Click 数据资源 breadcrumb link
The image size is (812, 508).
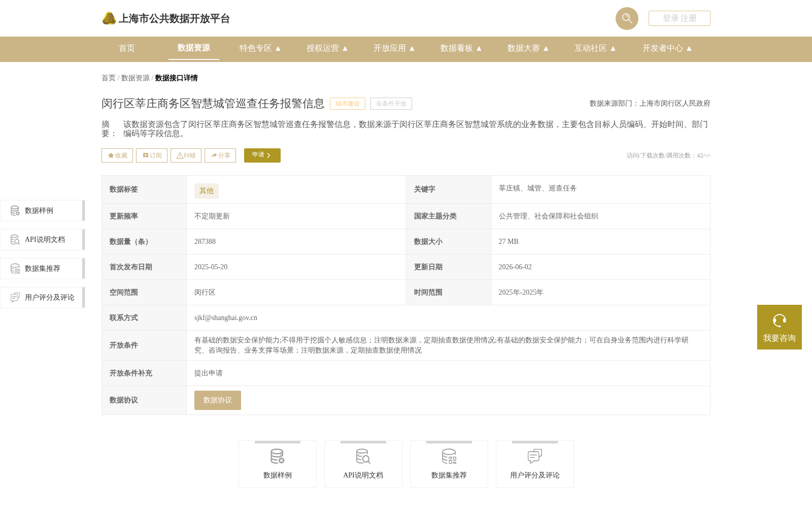pos(136,78)
